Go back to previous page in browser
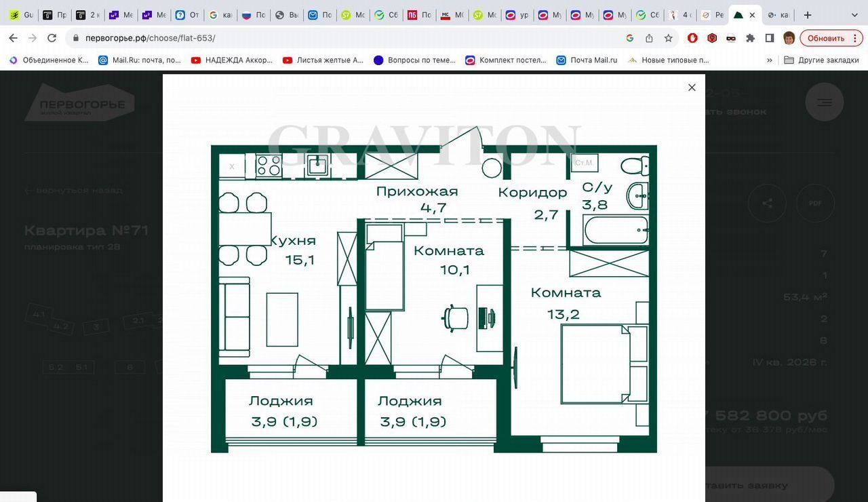 click(x=13, y=38)
